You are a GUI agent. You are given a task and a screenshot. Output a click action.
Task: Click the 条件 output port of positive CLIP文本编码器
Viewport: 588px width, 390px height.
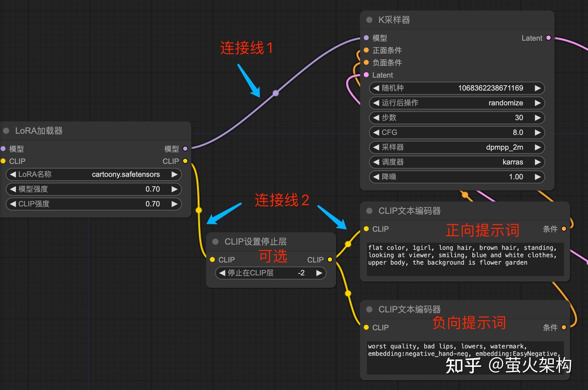click(564, 229)
